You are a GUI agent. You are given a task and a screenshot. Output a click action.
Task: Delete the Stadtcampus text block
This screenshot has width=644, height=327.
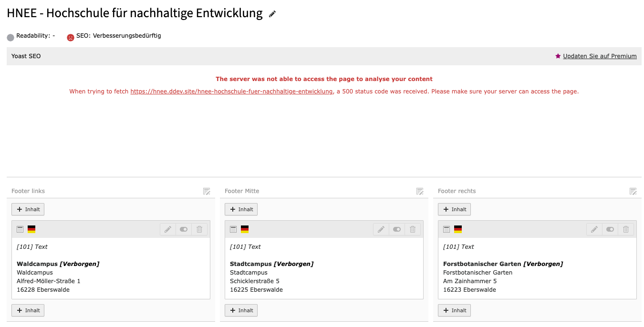click(413, 229)
